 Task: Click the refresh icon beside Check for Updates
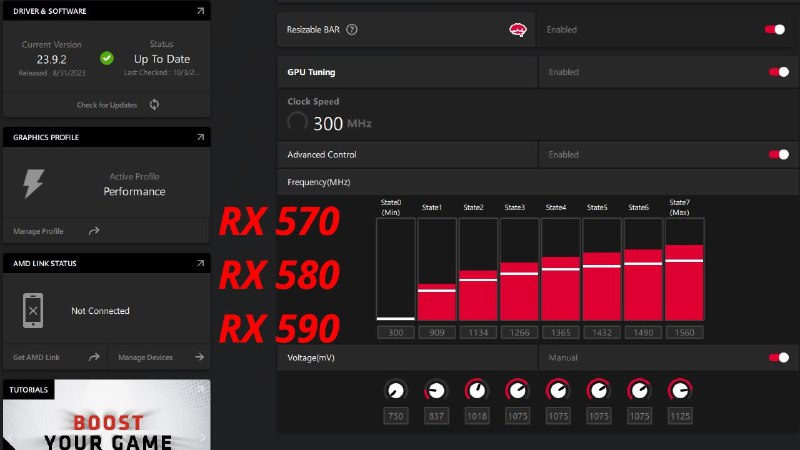coord(154,105)
